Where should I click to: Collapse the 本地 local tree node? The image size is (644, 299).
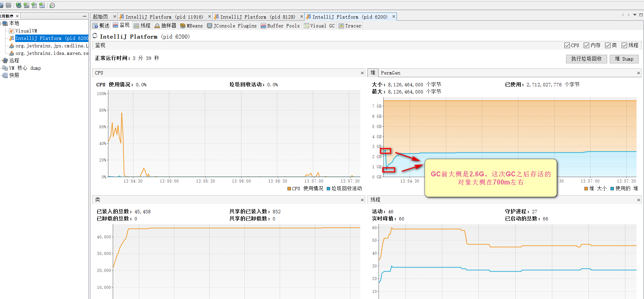coord(1,23)
